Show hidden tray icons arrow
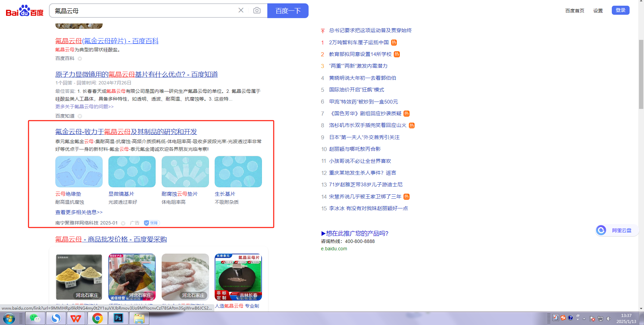The image size is (644, 325). (584, 319)
